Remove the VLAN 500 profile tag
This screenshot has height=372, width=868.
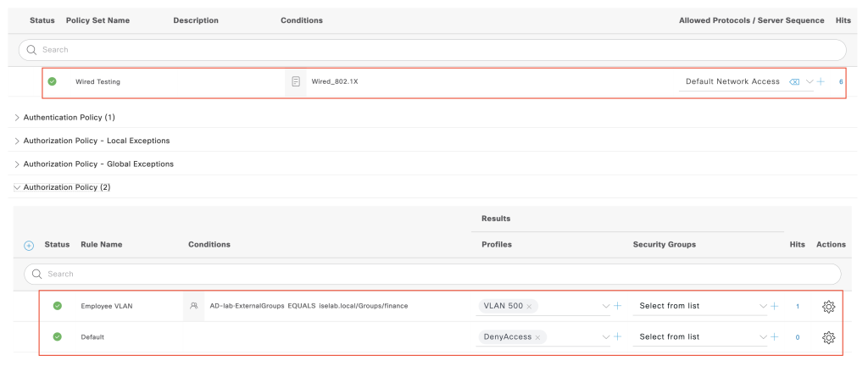[x=529, y=306]
